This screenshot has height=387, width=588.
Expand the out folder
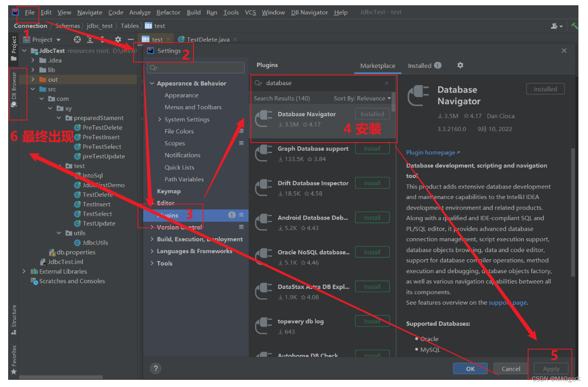point(33,79)
